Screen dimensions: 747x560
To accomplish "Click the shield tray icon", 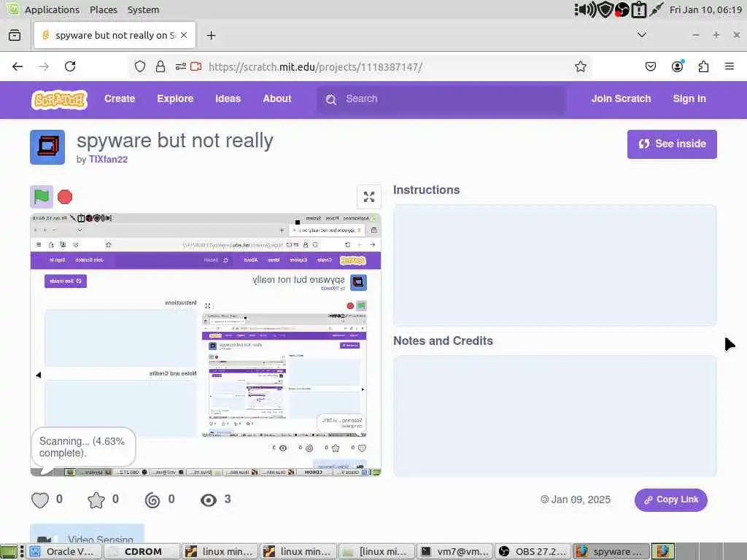I will 605,9.
